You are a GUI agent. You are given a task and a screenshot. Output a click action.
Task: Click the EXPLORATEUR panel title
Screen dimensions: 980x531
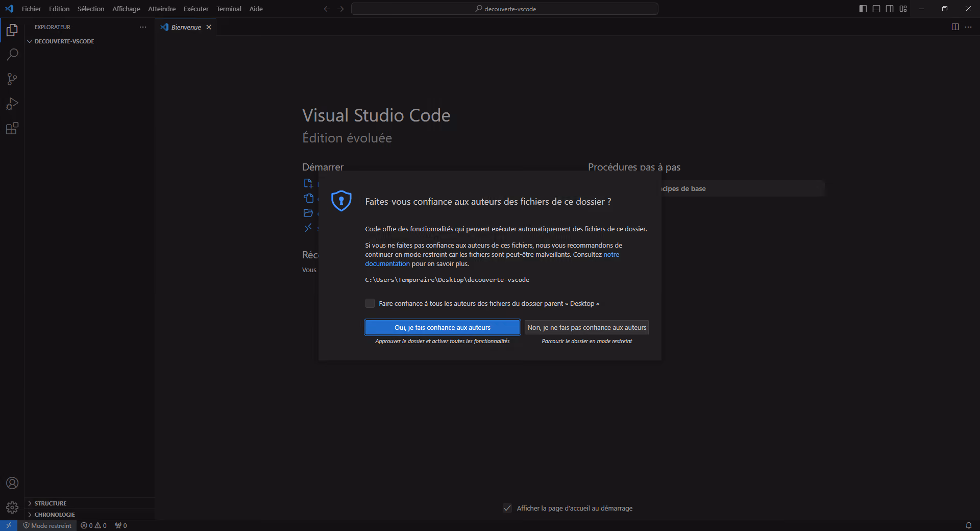point(53,27)
